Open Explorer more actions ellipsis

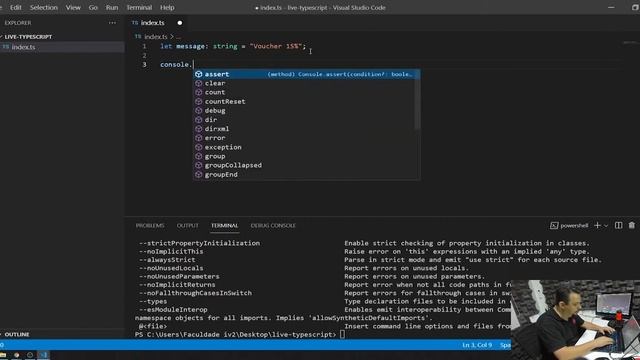(x=112, y=23)
